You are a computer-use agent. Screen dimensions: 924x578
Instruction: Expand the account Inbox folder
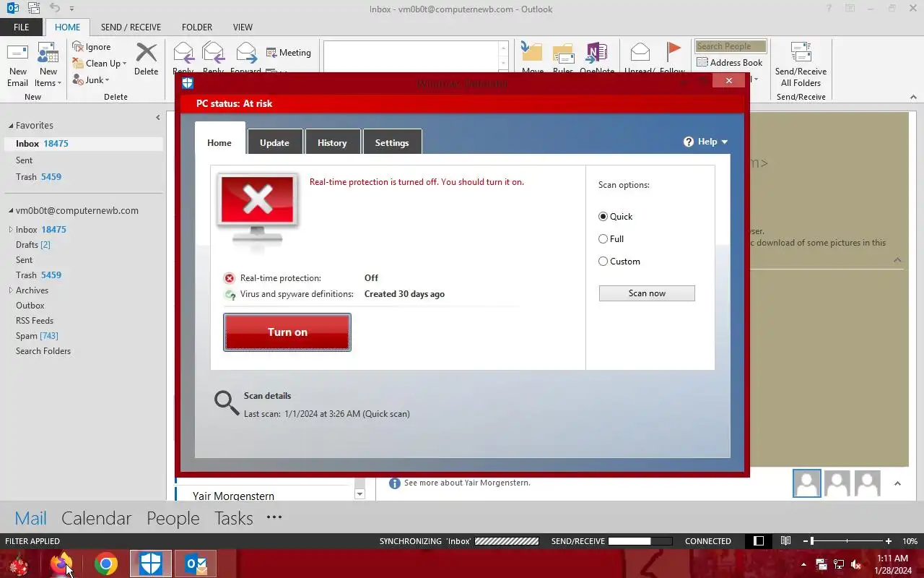coord(11,230)
